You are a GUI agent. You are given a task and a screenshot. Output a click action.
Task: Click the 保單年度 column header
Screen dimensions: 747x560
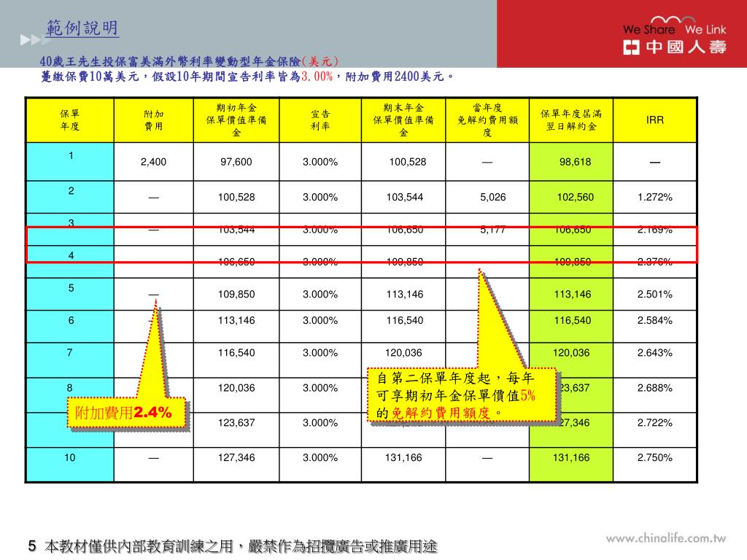69,120
